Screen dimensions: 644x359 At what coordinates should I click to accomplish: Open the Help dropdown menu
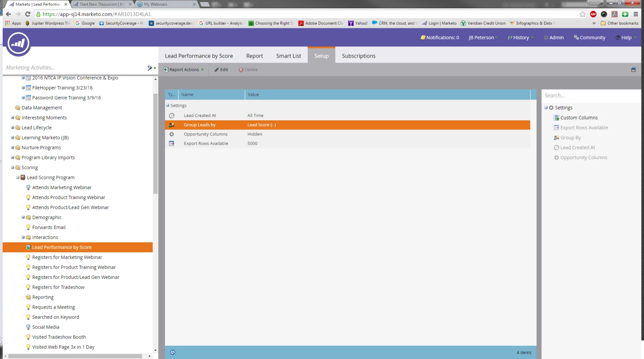point(626,38)
